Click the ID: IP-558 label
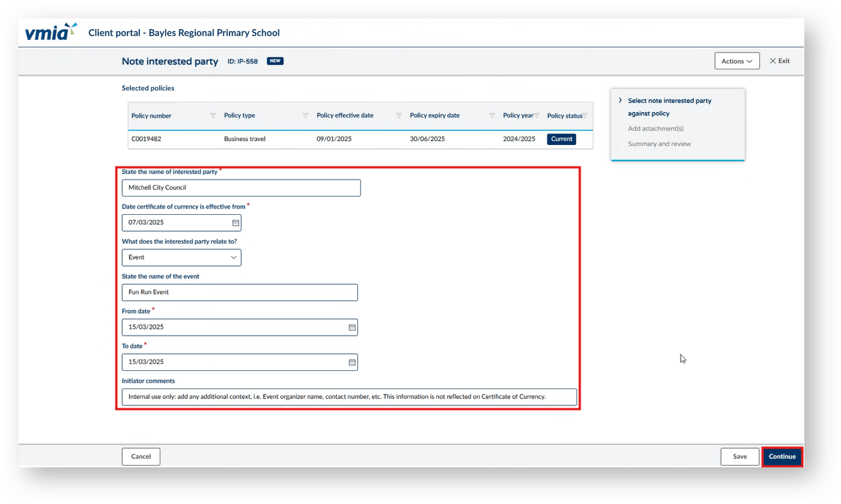This screenshot has width=841, height=504. [243, 62]
